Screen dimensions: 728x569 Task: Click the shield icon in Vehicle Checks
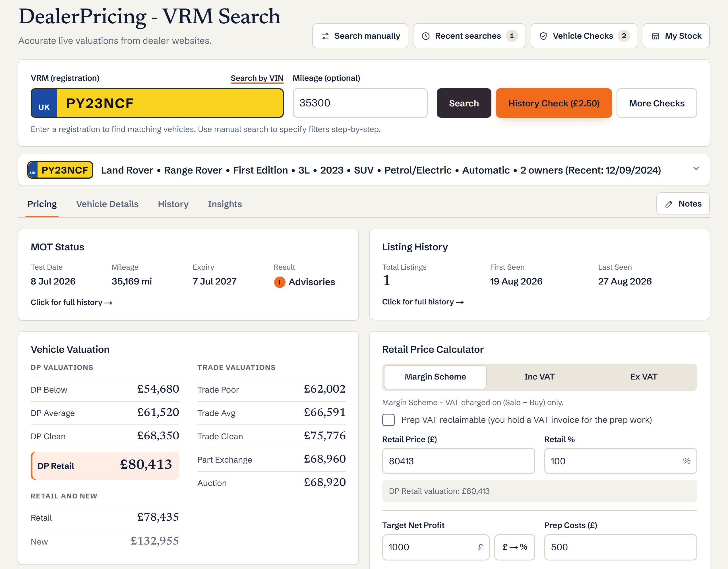[543, 36]
